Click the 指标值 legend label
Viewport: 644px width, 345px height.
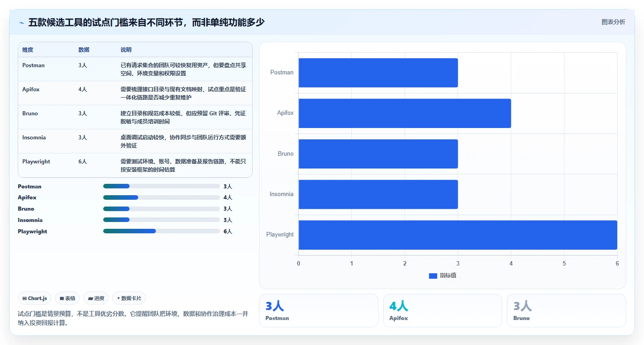point(448,276)
